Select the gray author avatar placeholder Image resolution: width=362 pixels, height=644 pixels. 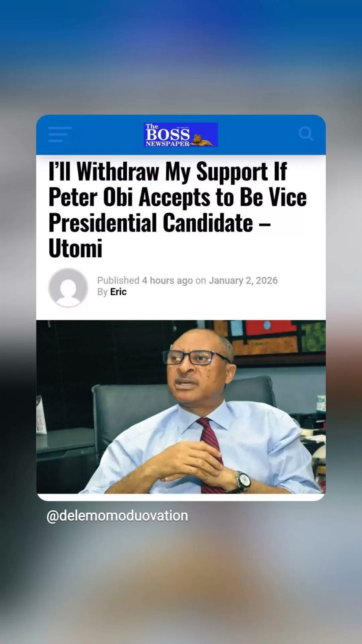(x=68, y=288)
